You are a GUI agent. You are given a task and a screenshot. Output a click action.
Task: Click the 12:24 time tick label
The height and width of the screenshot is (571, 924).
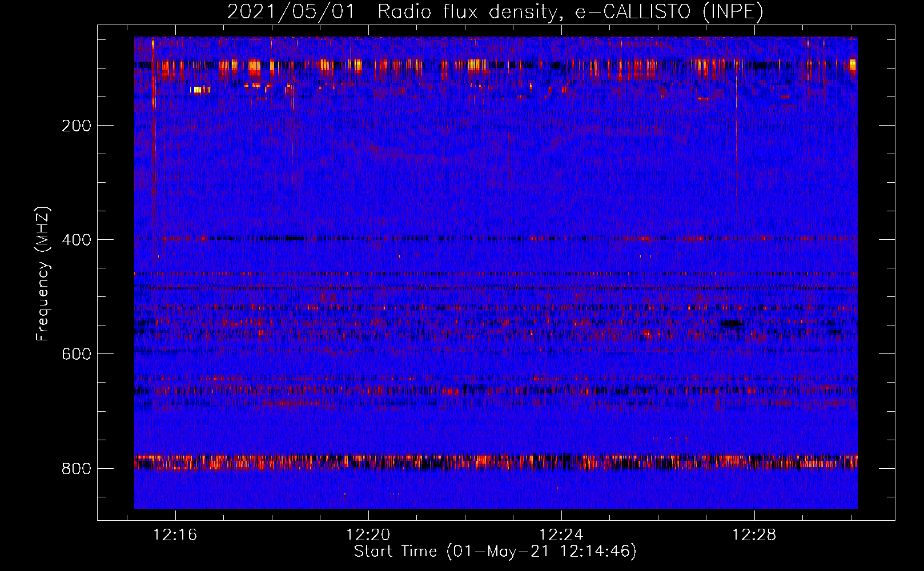(561, 534)
